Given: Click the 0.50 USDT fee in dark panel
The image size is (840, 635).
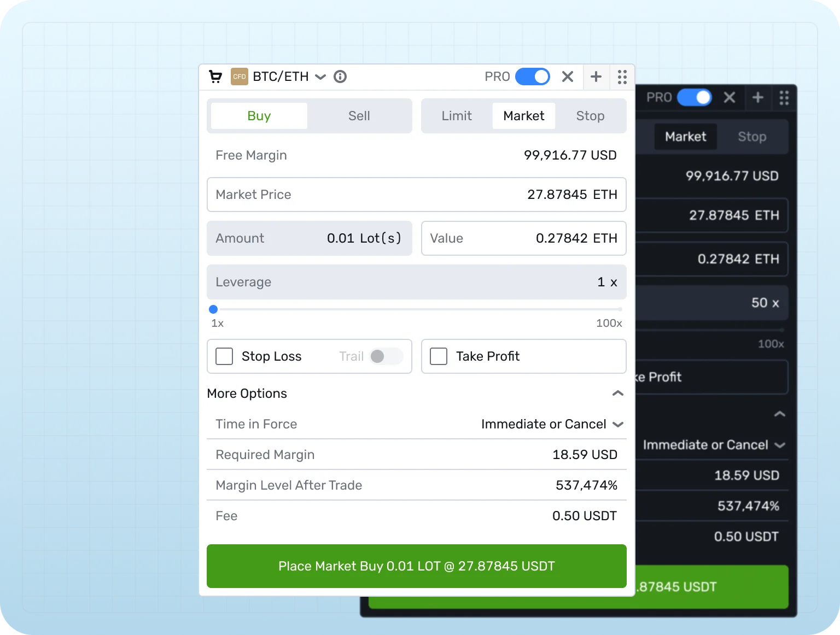Looking at the screenshot, I should [746, 537].
